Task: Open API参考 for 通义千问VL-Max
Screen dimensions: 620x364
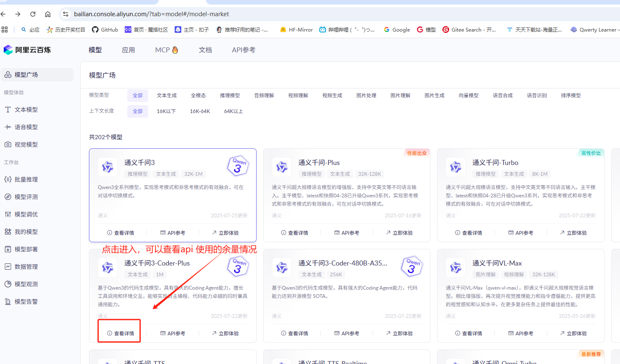Action: coord(521,334)
